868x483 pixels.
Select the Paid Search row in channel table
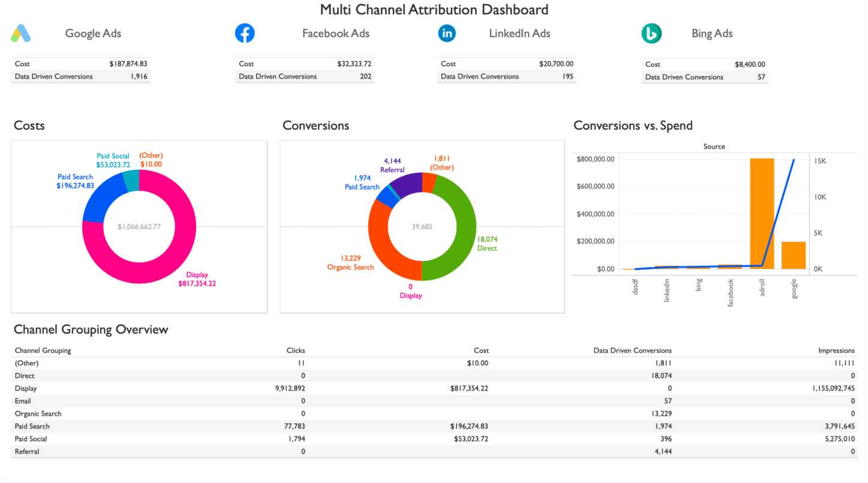pos(435,426)
